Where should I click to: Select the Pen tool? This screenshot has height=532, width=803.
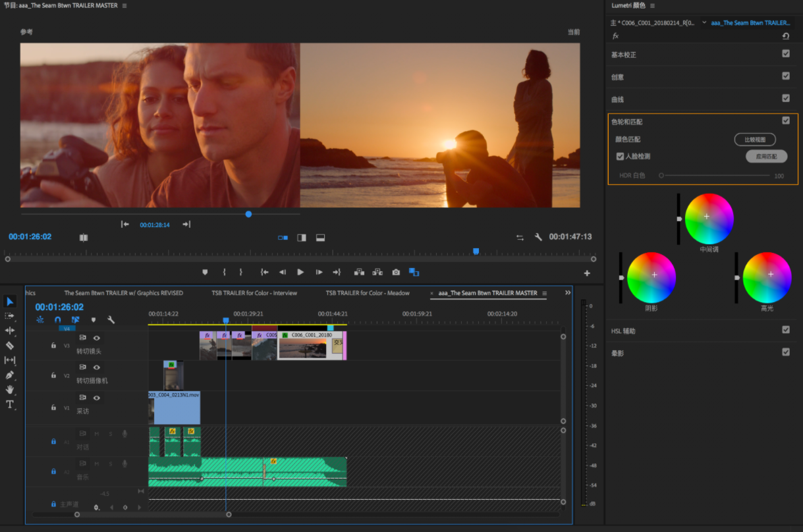click(10, 375)
